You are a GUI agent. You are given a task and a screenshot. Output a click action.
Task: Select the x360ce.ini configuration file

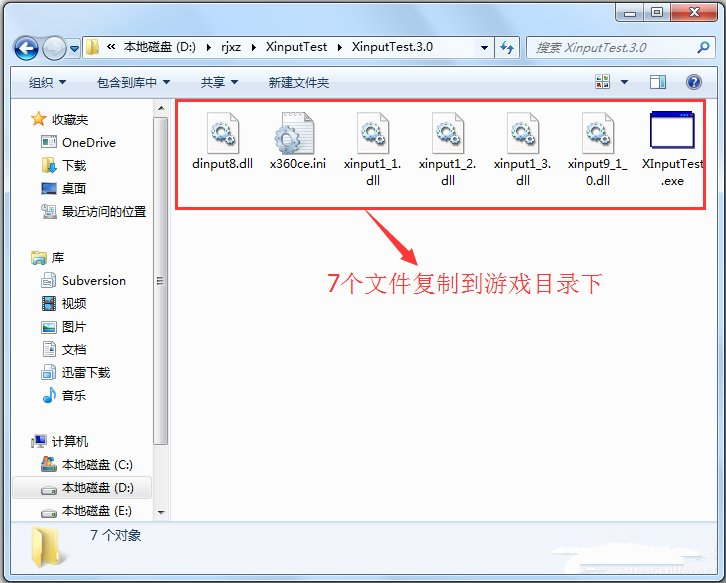tap(297, 133)
